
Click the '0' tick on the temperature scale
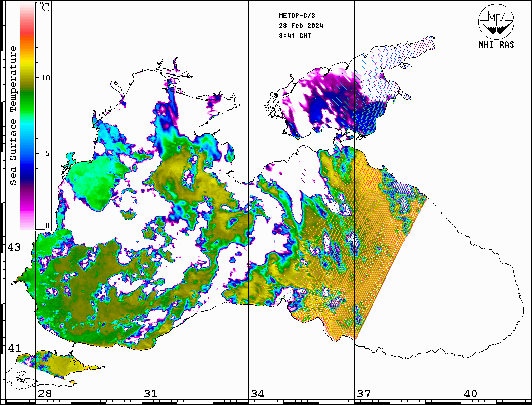click(47, 226)
